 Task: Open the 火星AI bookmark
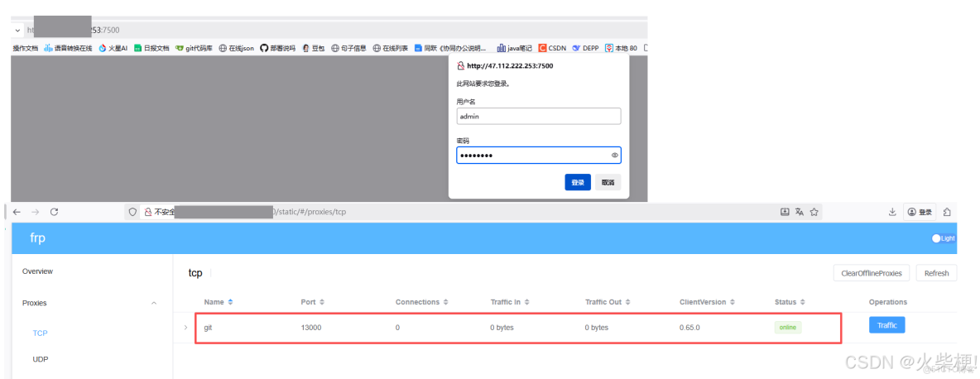(x=113, y=47)
